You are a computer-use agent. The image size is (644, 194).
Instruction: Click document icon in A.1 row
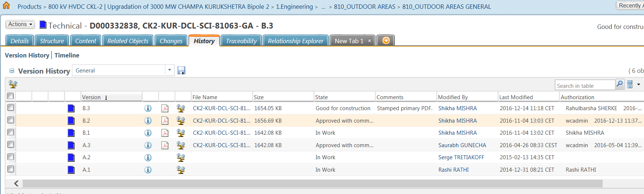coord(71,170)
